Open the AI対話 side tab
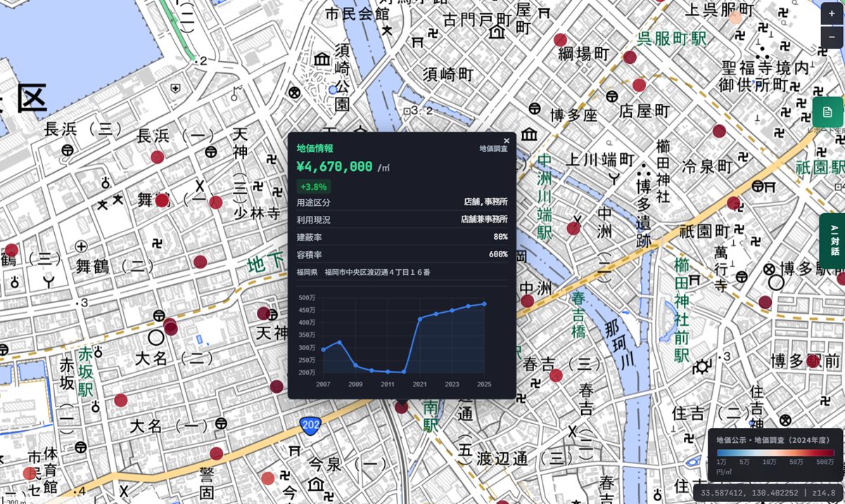This screenshot has height=504, width=845. click(x=833, y=240)
